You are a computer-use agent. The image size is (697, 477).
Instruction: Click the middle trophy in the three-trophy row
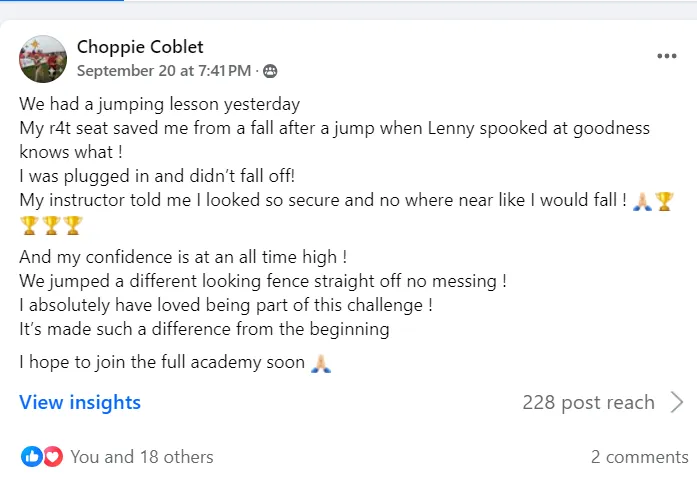51,224
